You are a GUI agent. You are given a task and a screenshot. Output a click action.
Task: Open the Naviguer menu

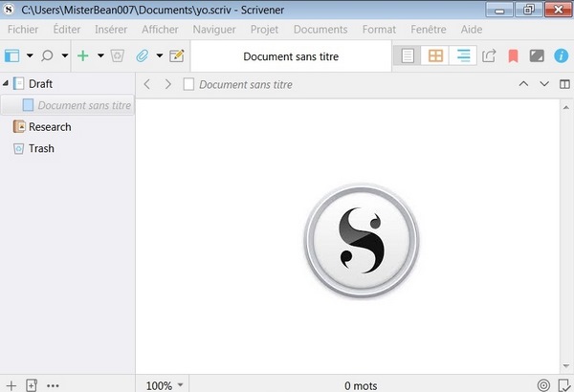point(214,30)
